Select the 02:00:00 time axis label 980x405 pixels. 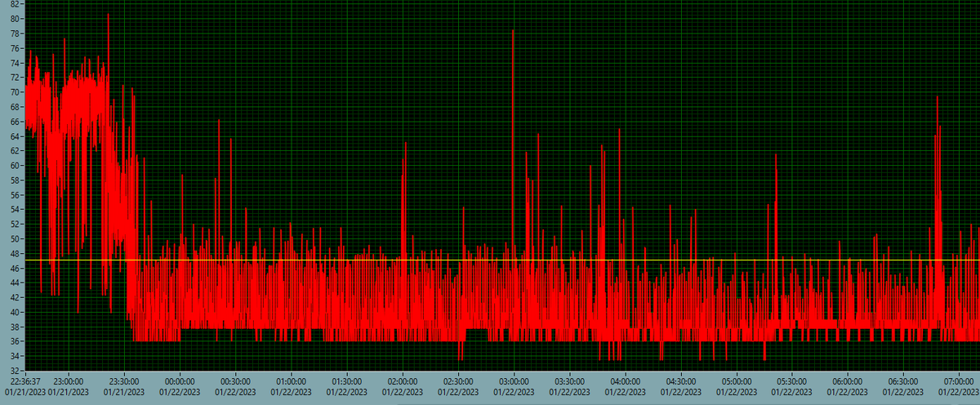pos(402,381)
